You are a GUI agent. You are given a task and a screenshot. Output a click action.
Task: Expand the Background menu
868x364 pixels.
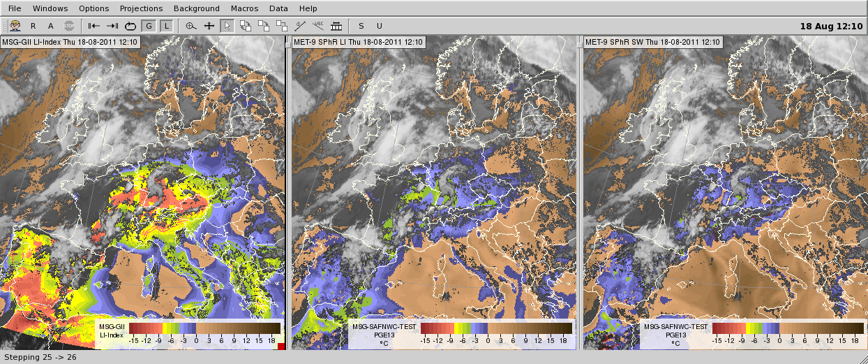pos(196,8)
